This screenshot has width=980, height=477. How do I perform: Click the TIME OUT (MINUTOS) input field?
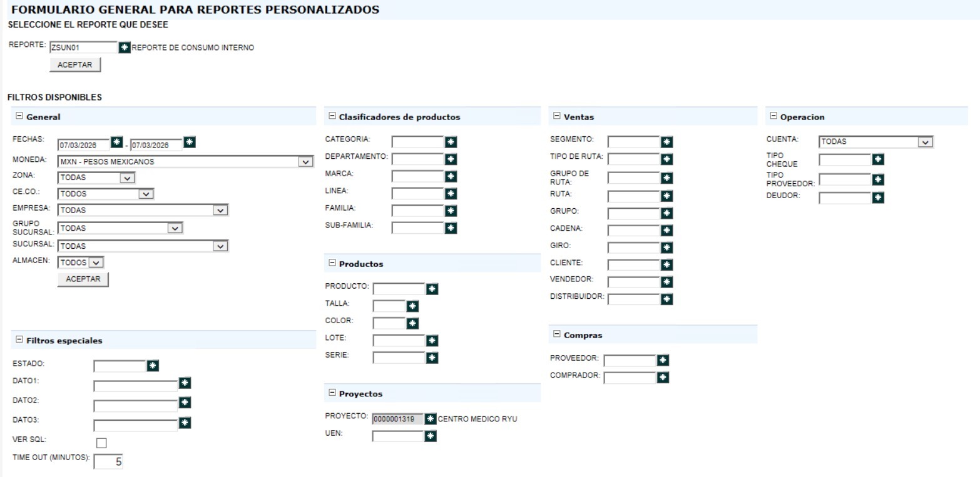[x=109, y=462]
